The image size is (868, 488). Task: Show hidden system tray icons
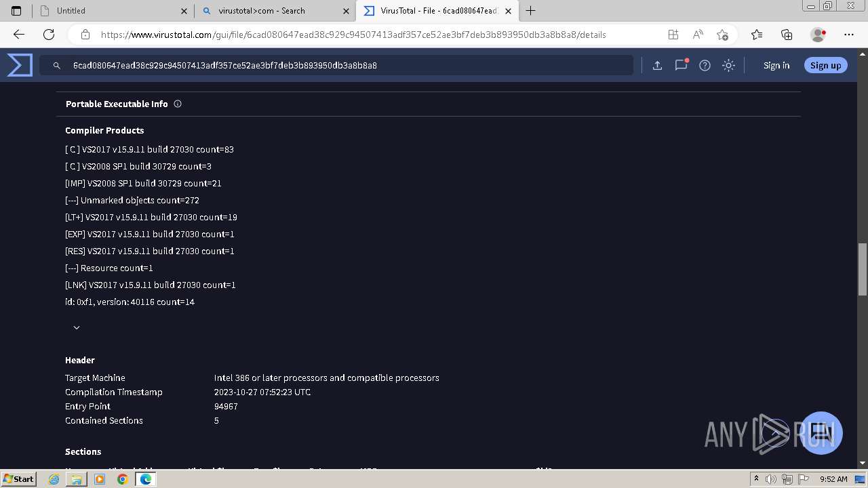tap(757, 479)
